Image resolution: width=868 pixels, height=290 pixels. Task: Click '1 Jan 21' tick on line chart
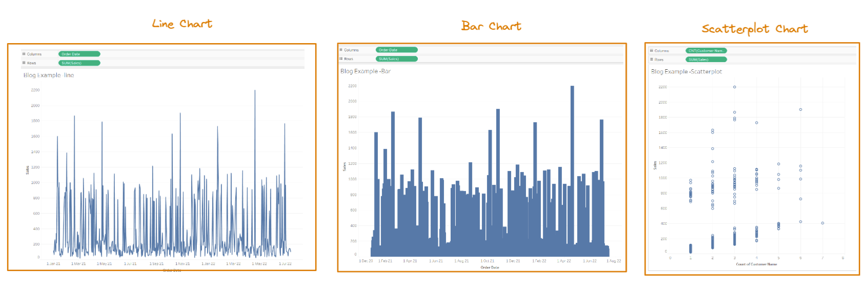[x=53, y=264]
